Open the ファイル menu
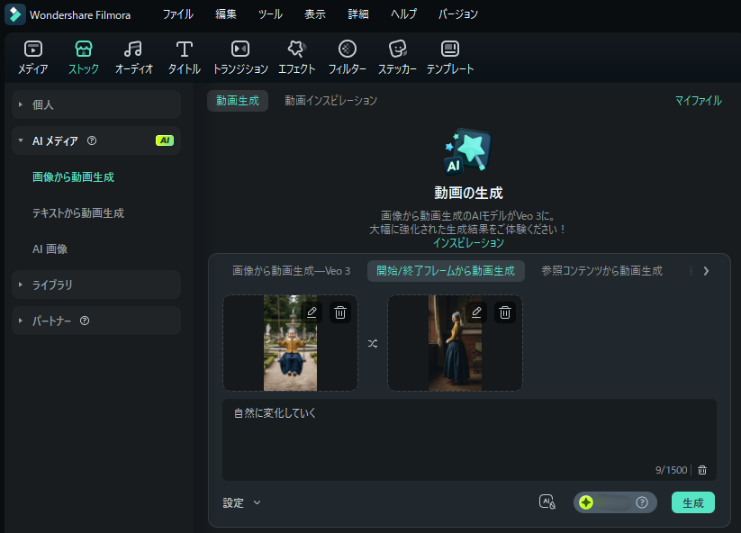The image size is (741, 533). pyautogui.click(x=178, y=15)
